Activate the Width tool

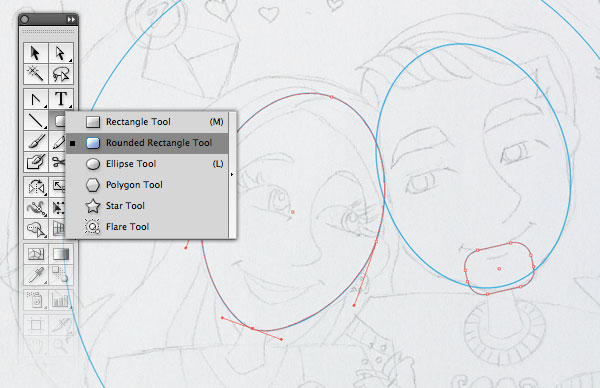36,208
